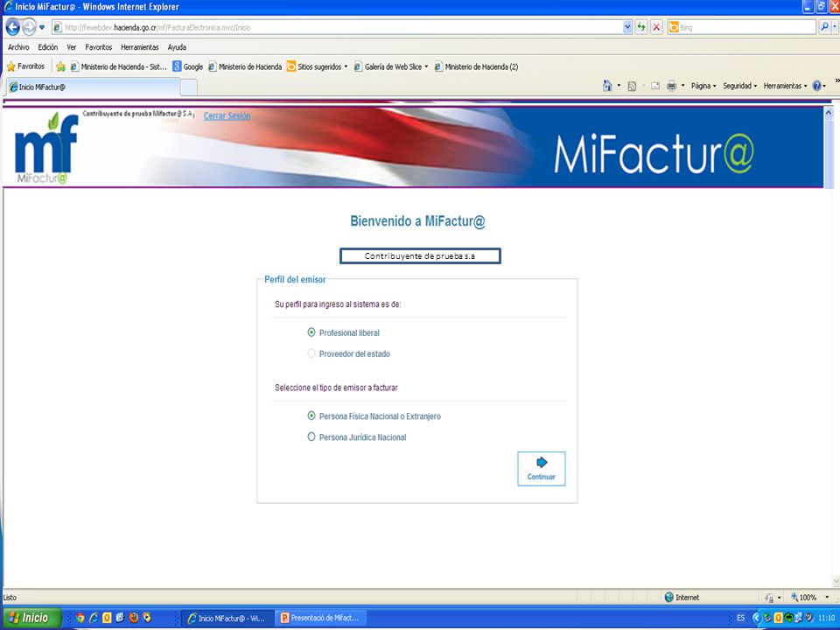
Task: Open a new blank tab
Action: point(189,87)
